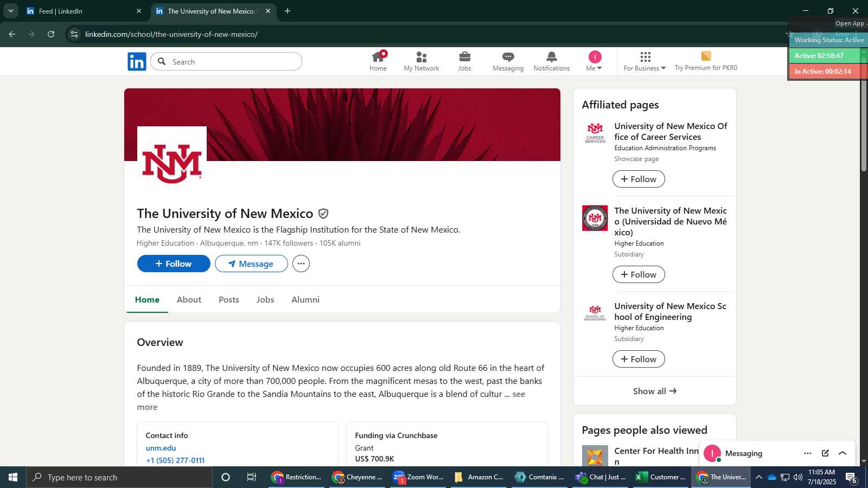Focus the LinkedIn search field
This screenshot has height=488, width=868.
click(226, 61)
